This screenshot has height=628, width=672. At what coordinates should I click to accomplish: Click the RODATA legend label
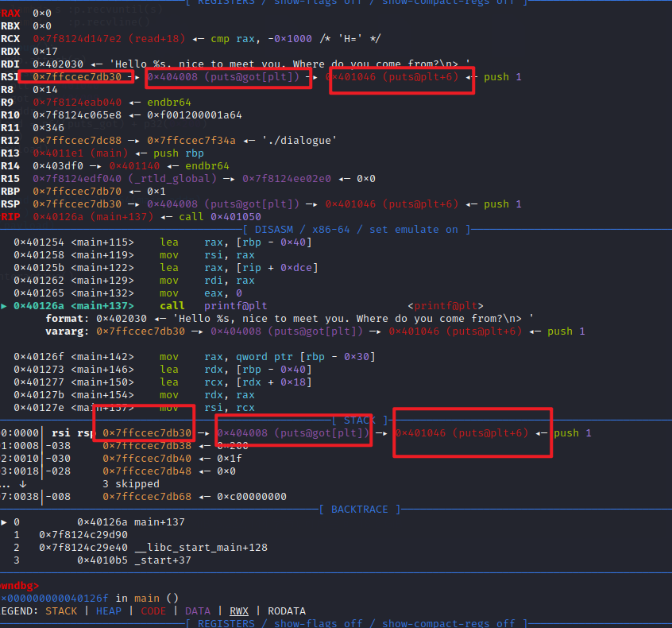(x=287, y=611)
